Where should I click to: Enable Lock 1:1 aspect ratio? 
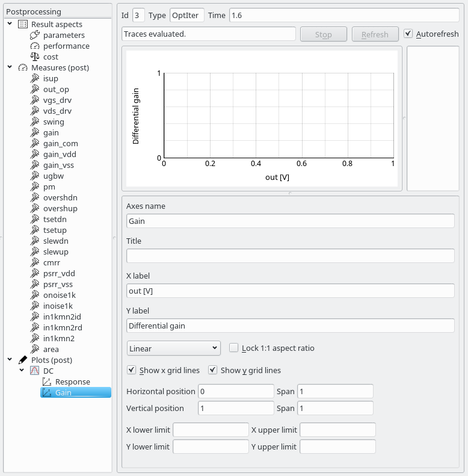[x=234, y=348]
